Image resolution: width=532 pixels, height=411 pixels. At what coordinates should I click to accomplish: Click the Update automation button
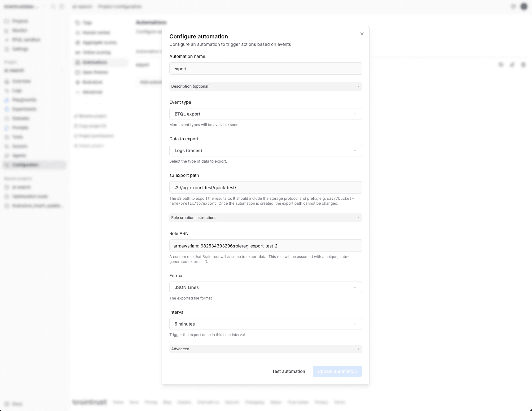point(337,371)
